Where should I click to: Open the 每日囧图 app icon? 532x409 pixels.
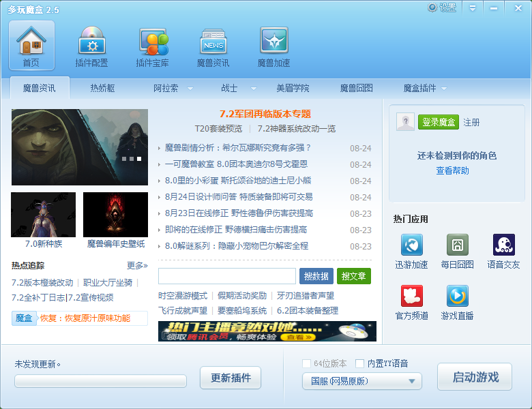point(458,245)
